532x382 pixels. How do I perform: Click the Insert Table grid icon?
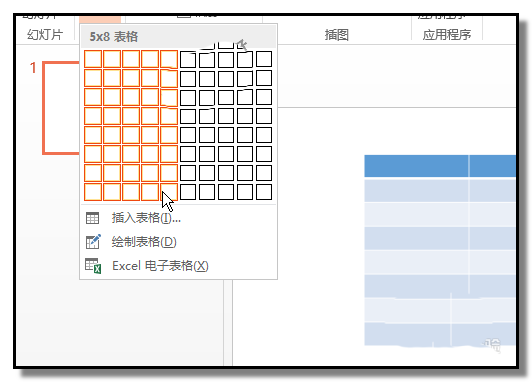[x=92, y=218]
